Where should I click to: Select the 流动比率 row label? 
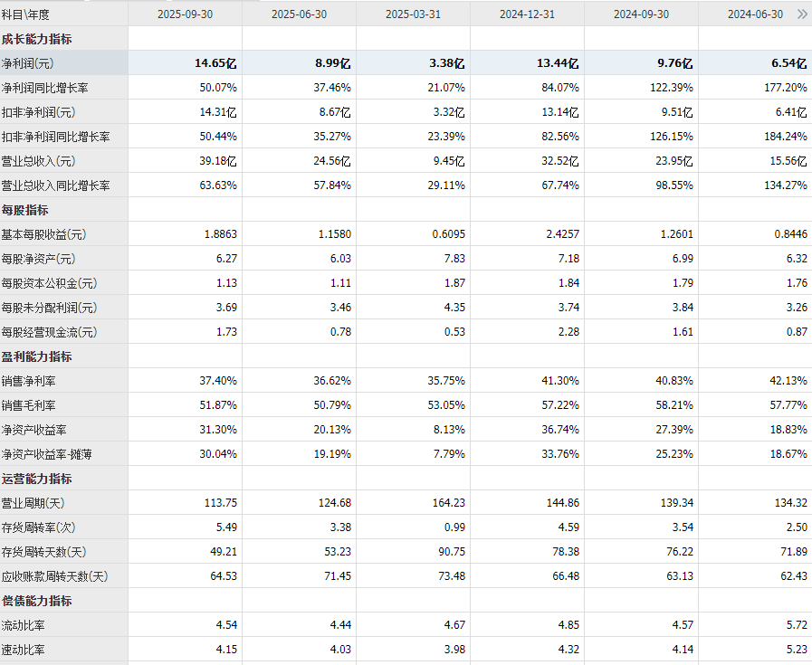[x=25, y=625]
